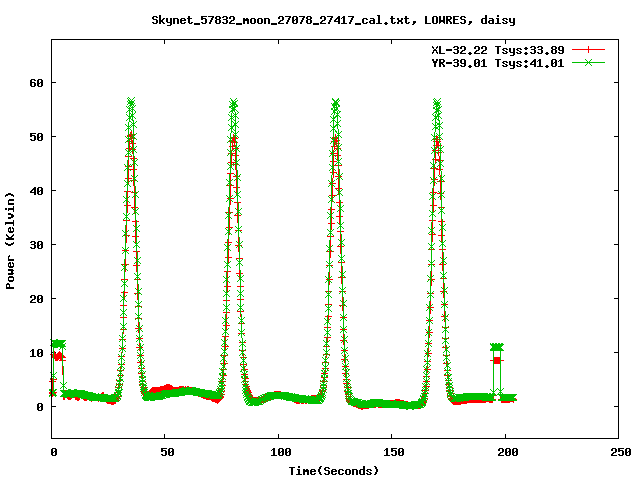The width and height of the screenshot is (640, 480).
Task: Select the YR-39.01 Tsys:41.01 legend entry
Action: tap(498, 63)
